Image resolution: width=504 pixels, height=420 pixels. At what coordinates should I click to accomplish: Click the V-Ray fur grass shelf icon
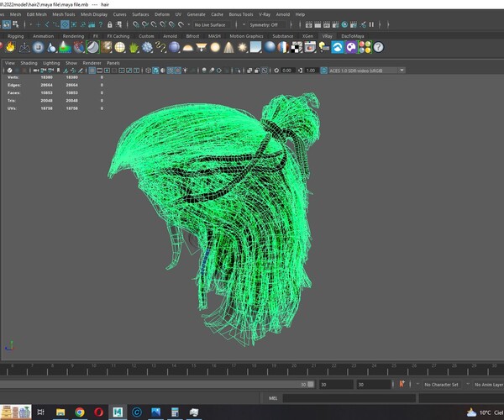point(134,47)
